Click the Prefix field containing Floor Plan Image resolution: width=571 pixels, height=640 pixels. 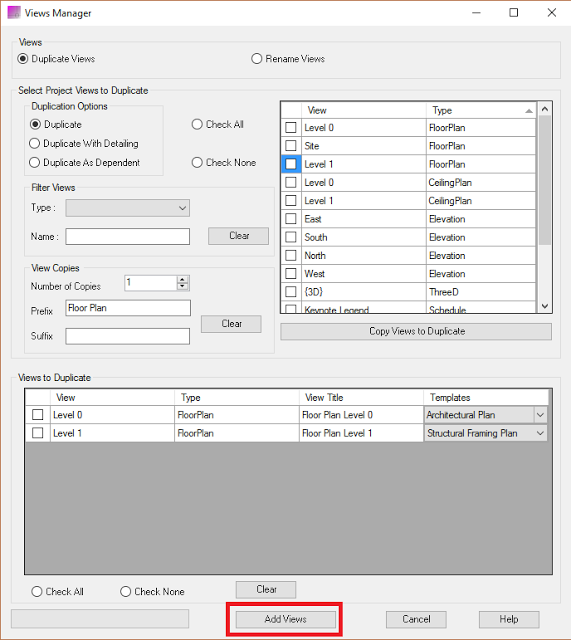[x=128, y=308]
